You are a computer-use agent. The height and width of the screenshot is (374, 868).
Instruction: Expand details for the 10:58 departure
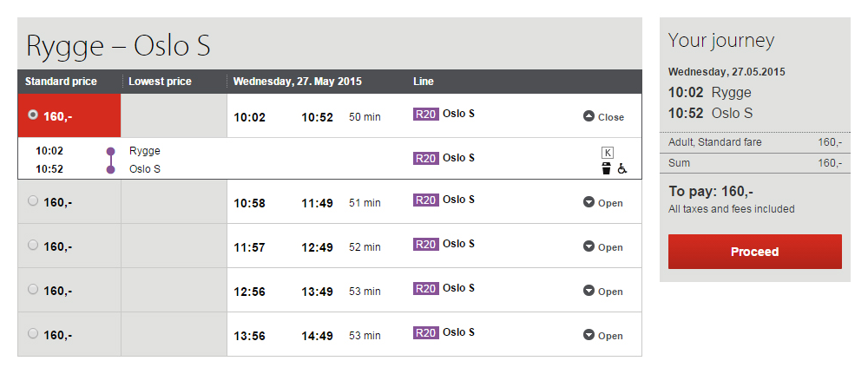point(603,203)
